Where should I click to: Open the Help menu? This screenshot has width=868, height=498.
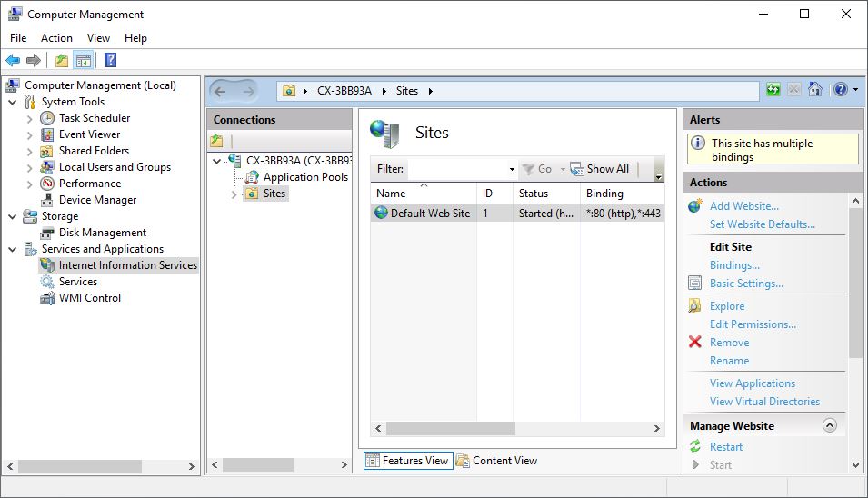pyautogui.click(x=135, y=37)
